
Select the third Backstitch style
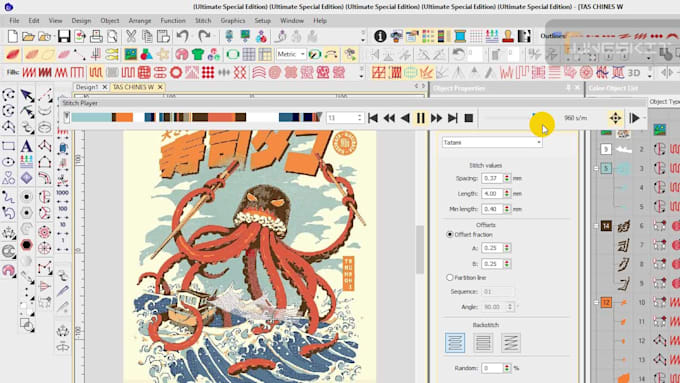[510, 343]
